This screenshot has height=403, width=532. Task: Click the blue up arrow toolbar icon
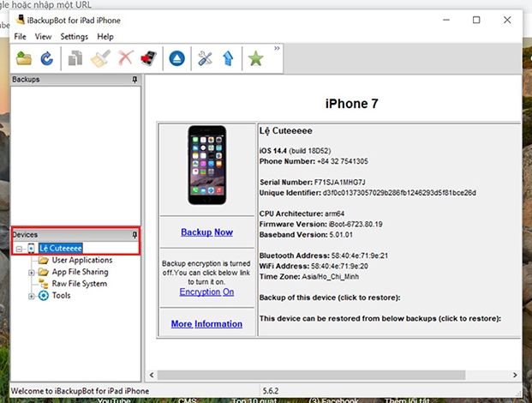[x=227, y=59]
